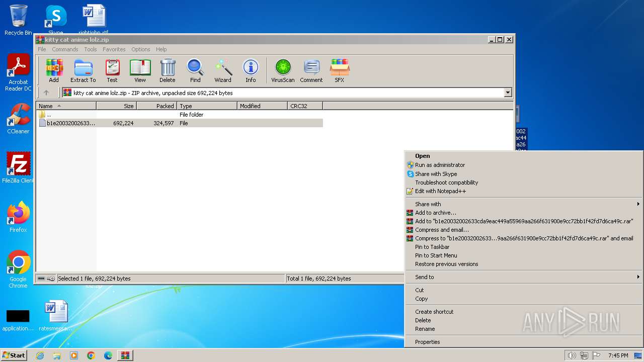Launch the Wizard tool
644x362 pixels.
tap(223, 71)
